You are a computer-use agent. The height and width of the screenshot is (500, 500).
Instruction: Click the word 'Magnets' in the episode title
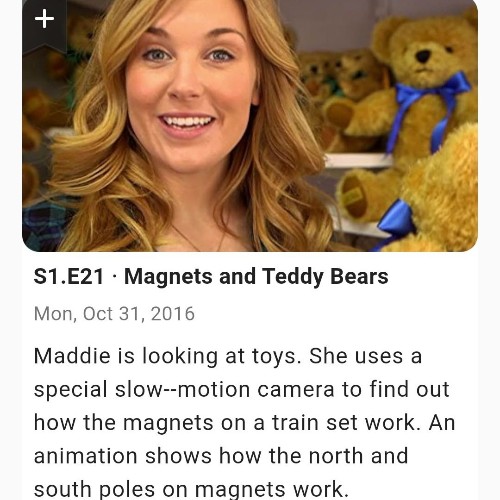(x=168, y=277)
